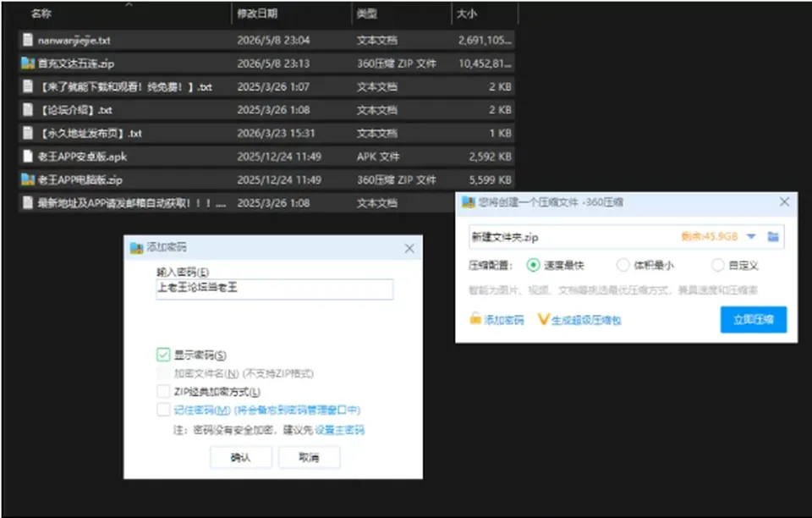This screenshot has height=518, width=812.
Task: Cancel the password dialog with 取消
Action: click(x=310, y=457)
